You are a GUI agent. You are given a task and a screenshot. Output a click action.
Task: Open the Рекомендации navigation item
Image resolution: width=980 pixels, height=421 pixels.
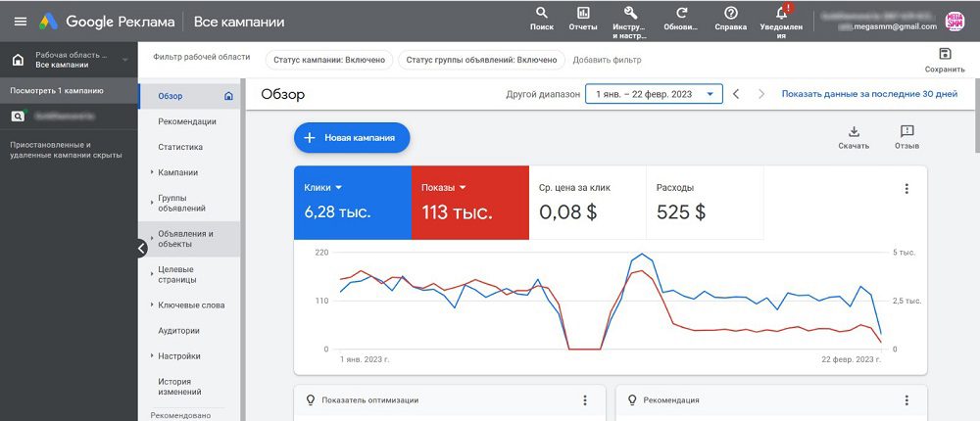click(x=189, y=121)
